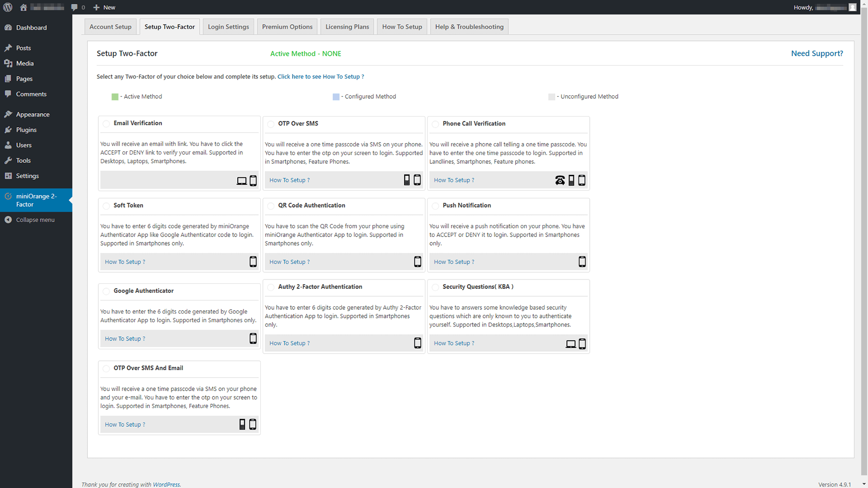Image resolution: width=868 pixels, height=488 pixels.
Task: Open the Account Setup tab
Action: tap(110, 26)
